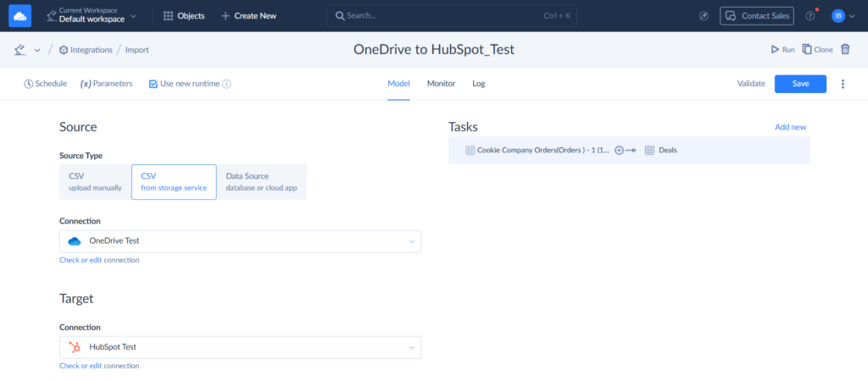868x381 pixels.
Task: Expand the user account chevron
Action: coord(852,17)
